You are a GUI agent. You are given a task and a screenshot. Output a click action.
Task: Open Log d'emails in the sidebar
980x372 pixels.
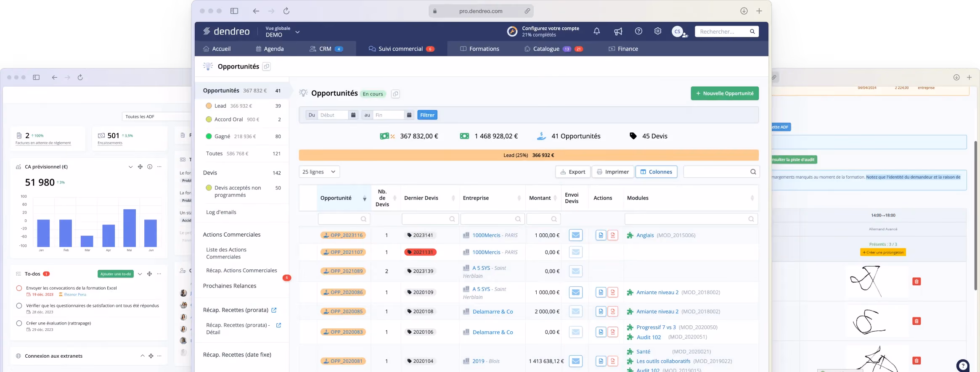tap(221, 212)
